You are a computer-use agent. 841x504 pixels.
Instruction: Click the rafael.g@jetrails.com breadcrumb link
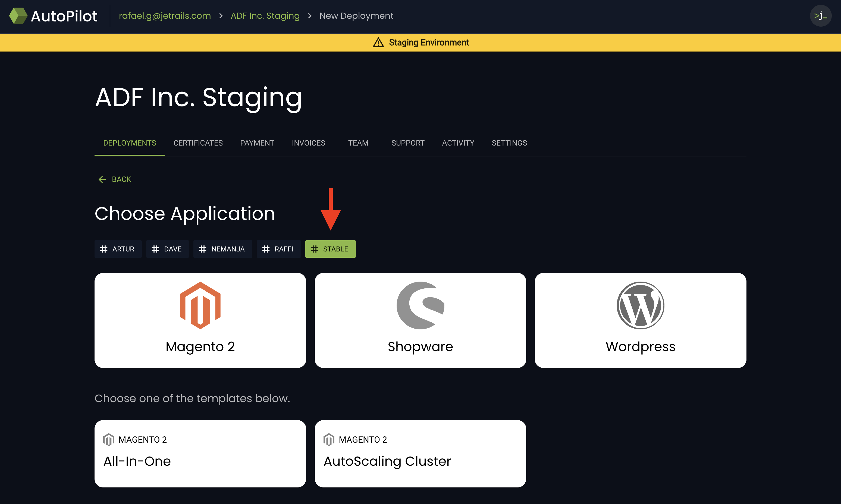coord(165,16)
